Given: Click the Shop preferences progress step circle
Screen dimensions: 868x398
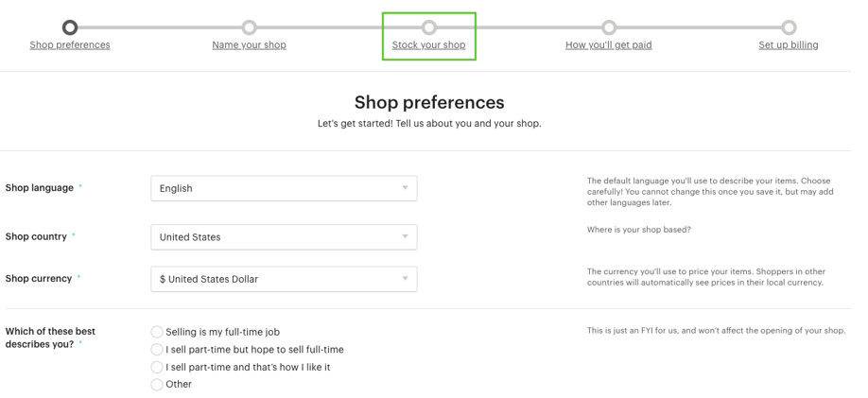Looking at the screenshot, I should [x=70, y=27].
